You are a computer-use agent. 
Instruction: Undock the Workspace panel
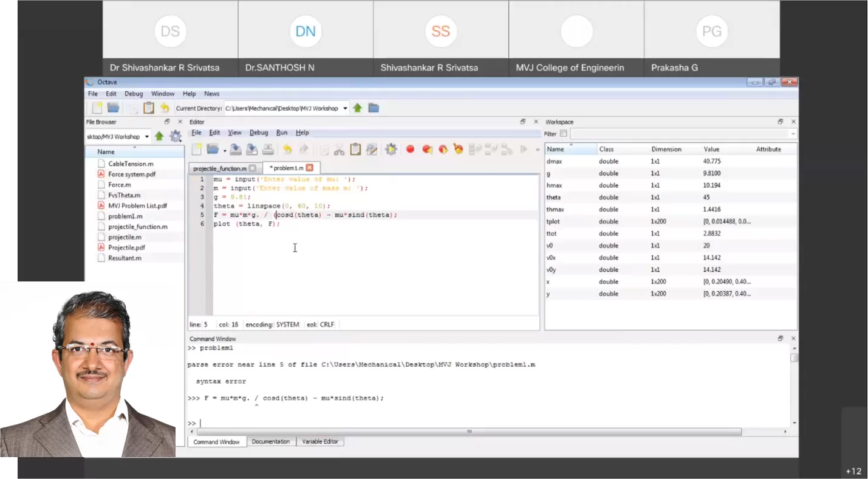tap(781, 122)
